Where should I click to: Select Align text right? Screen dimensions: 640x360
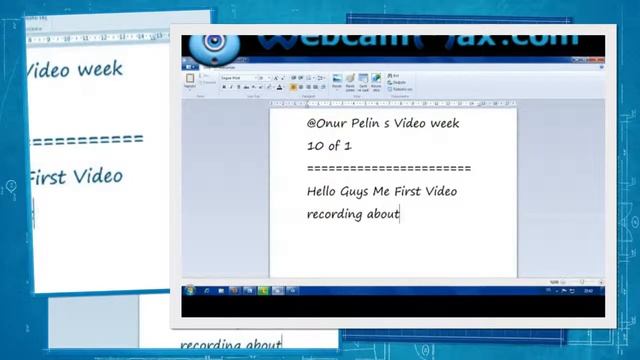pyautogui.click(x=309, y=87)
